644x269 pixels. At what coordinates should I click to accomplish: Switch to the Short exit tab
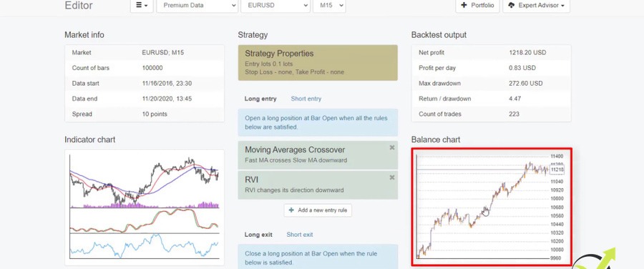(x=299, y=235)
